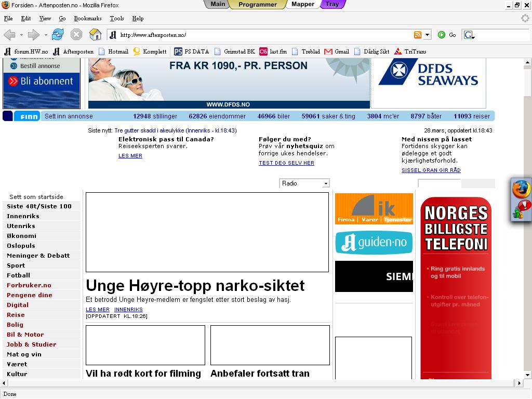532x399 pixels.
Task: Click the orange RSS feed icon
Action: [x=418, y=35]
